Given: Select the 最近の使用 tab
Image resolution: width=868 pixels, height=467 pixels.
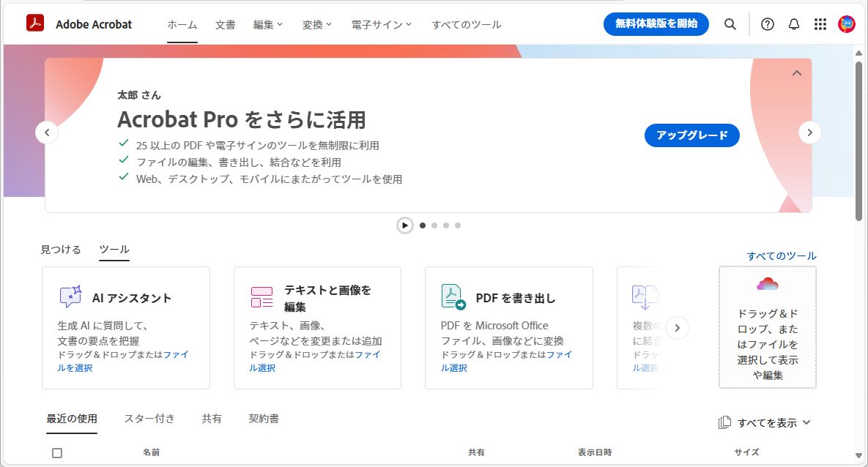Looking at the screenshot, I should click(x=72, y=419).
